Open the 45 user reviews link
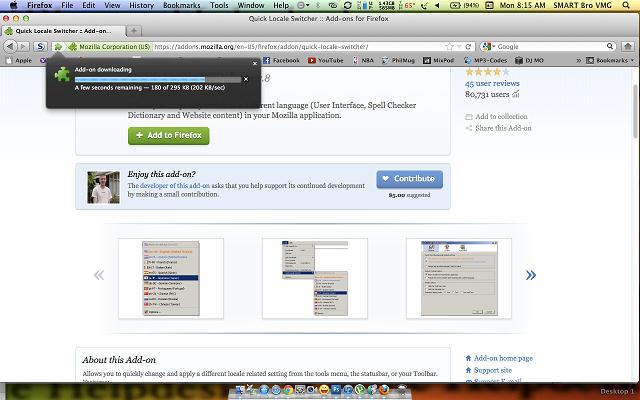 (x=492, y=83)
